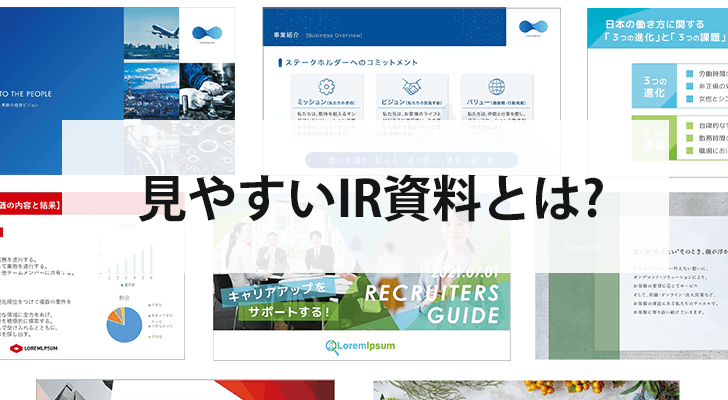Click the handshake icon above ビジョン
Image resolution: width=728 pixels, height=400 pixels.
412,87
